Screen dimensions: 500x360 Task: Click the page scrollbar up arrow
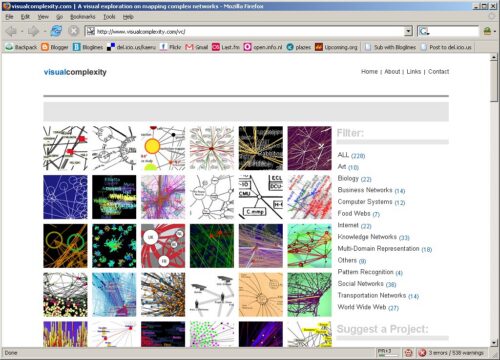click(x=494, y=58)
